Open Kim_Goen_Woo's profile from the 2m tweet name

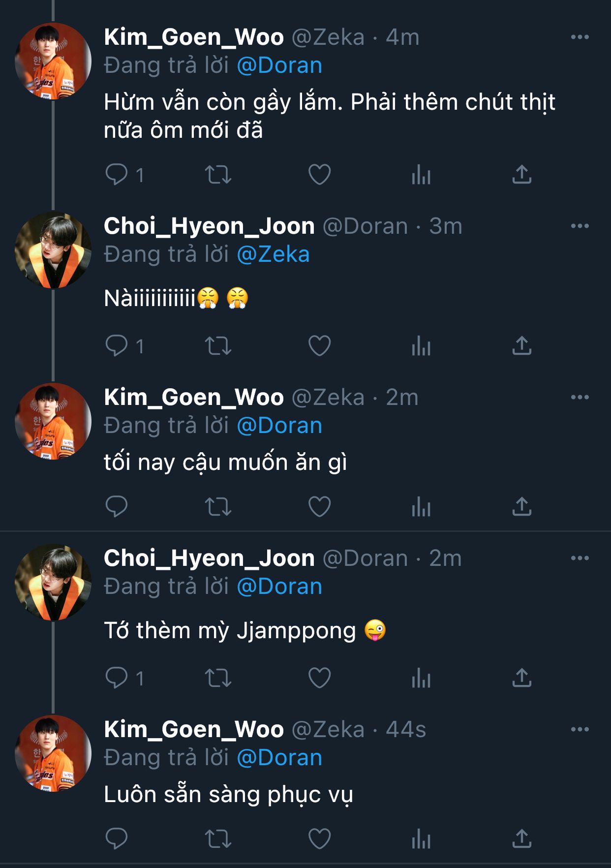pyautogui.click(x=194, y=397)
